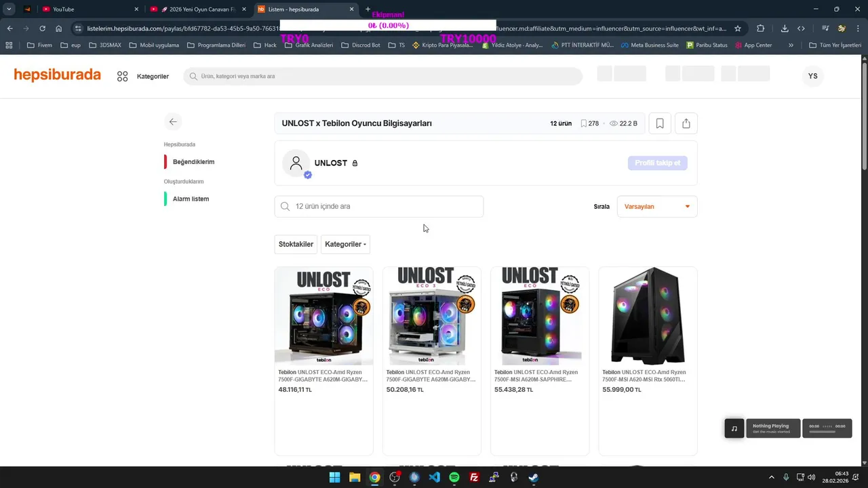Open the Paribu Status bookmark

tap(707, 45)
